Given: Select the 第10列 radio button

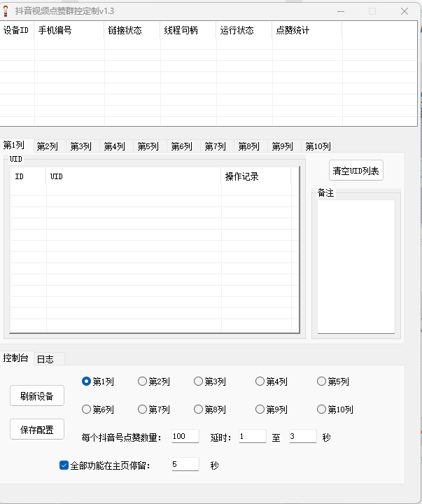Looking at the screenshot, I should [322, 409].
